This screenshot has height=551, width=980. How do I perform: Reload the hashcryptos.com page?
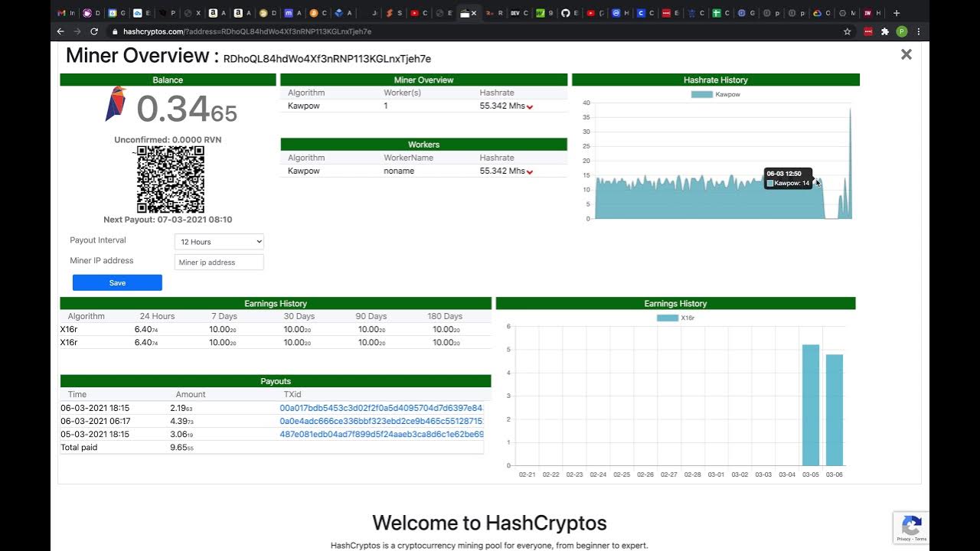pos(94,31)
